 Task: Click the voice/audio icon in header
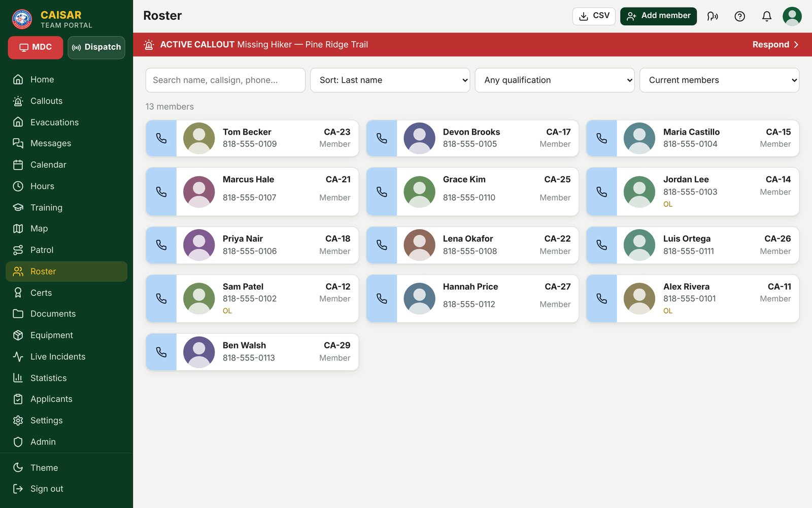[x=713, y=16]
